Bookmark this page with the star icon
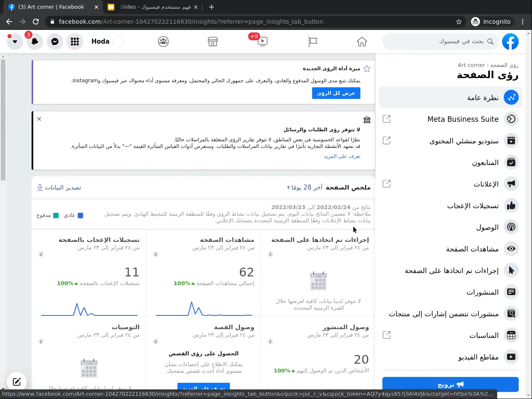Screen dimensions: 532x399 pyautogui.click(x=459, y=22)
